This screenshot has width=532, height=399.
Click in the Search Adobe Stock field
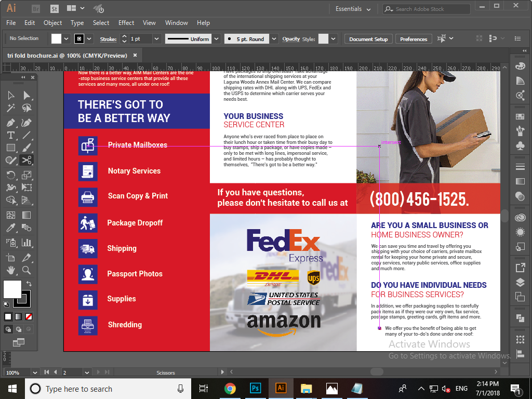426,9
